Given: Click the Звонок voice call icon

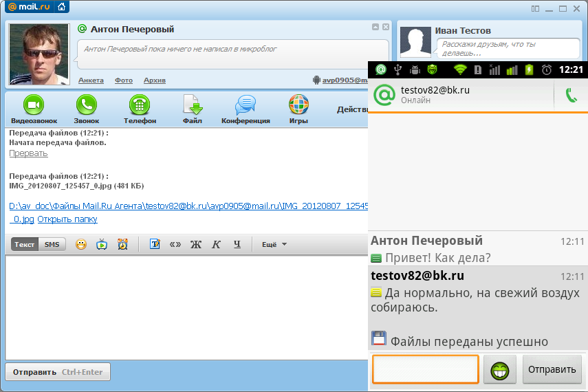Looking at the screenshot, I should (86, 105).
